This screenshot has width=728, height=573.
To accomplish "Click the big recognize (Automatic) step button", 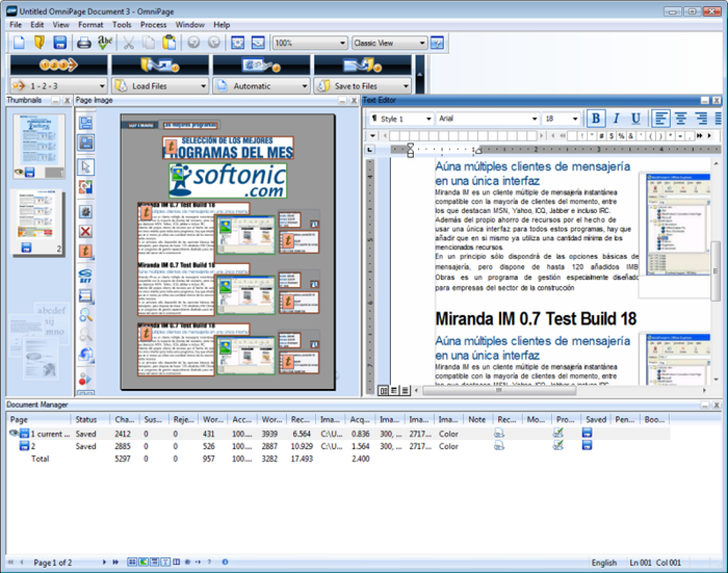I will [261, 65].
